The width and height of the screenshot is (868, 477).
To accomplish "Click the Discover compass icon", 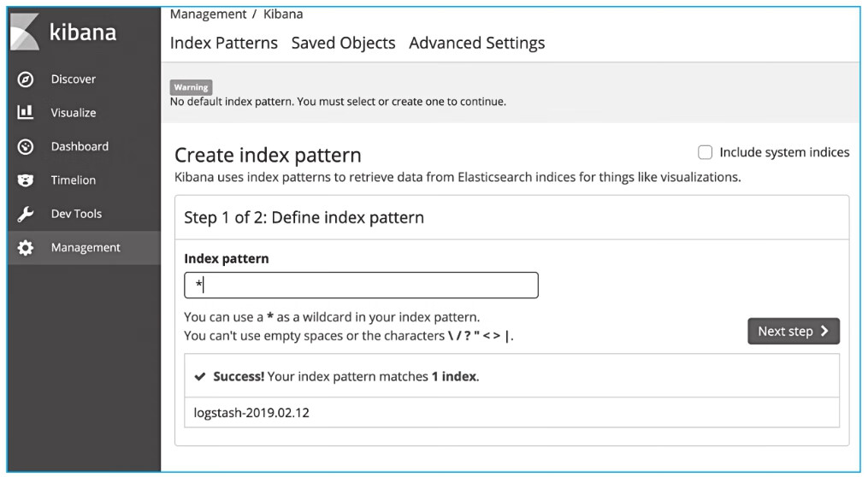I will coord(26,79).
